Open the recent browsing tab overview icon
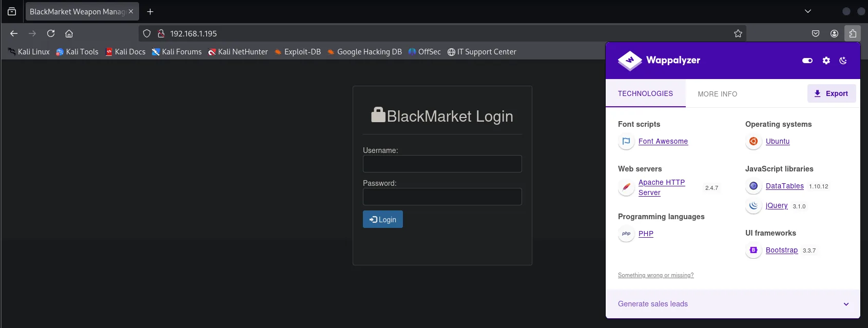The height and width of the screenshot is (328, 868). [12, 11]
